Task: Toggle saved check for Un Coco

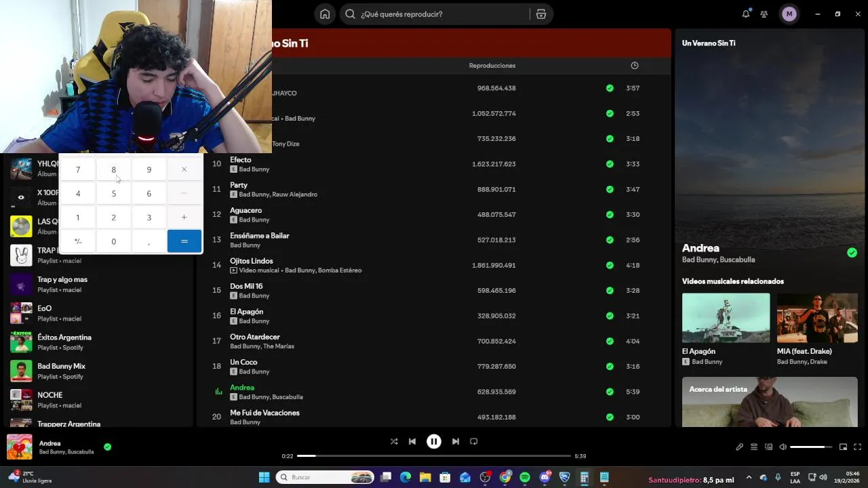Action: coord(610,367)
